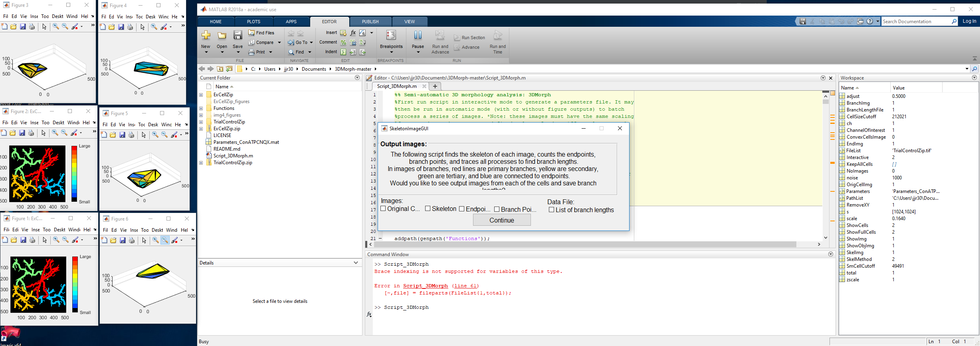Click the Search Documentation field
The image size is (980, 346).
917,22
